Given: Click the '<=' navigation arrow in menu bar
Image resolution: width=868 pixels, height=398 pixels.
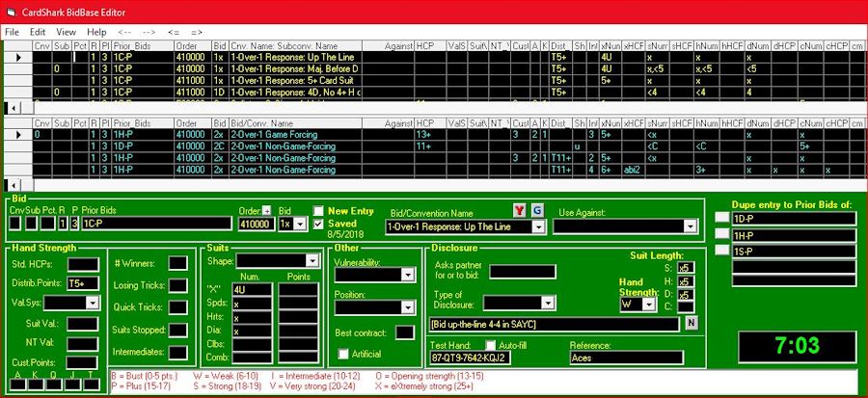Looking at the screenshot, I should [175, 32].
